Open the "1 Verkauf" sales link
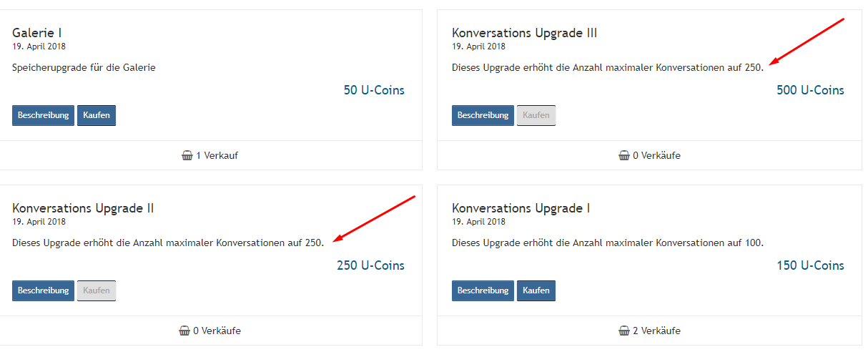Screen dimensions: 868x357 point(217,155)
